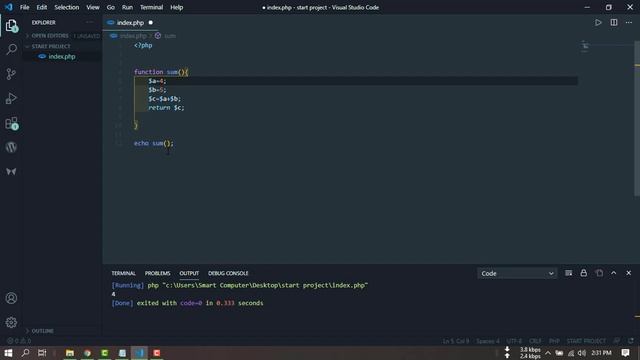Open Windows taskbar search

click(25, 353)
